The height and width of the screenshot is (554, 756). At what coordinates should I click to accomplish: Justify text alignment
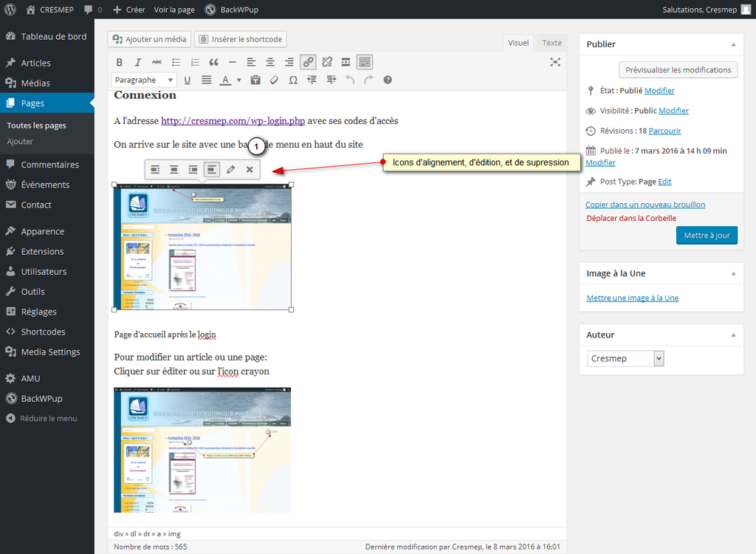point(207,80)
